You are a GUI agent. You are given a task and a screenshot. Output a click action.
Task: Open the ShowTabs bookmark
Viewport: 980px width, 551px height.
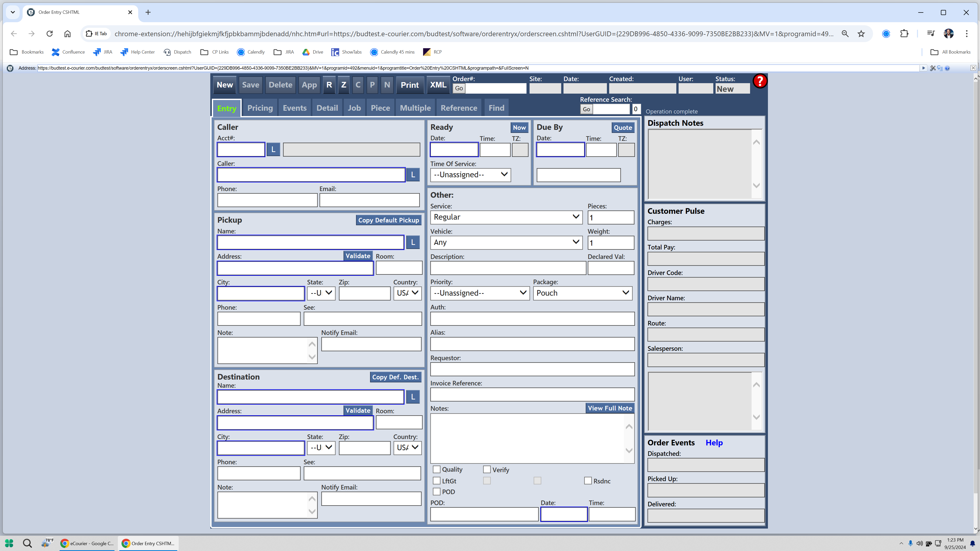click(x=347, y=52)
